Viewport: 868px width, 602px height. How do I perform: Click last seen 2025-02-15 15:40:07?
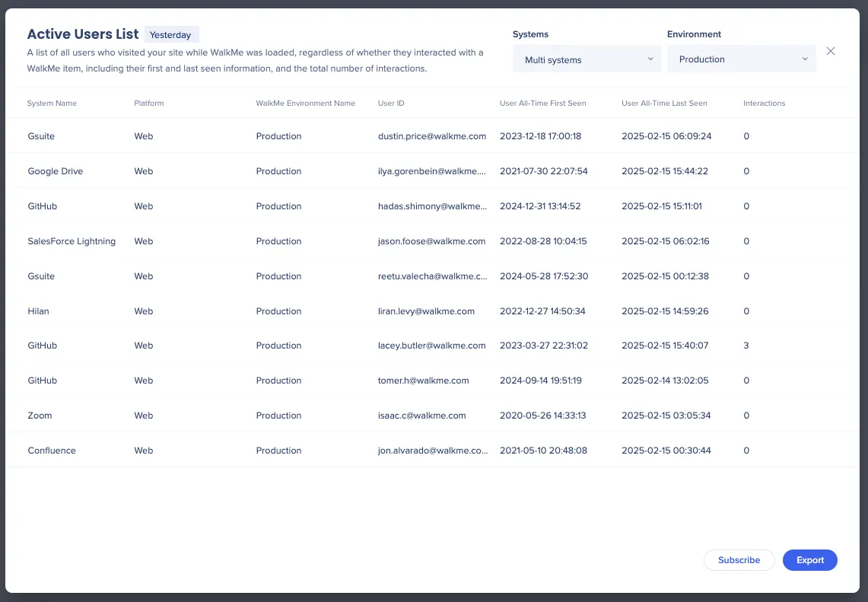click(x=665, y=346)
